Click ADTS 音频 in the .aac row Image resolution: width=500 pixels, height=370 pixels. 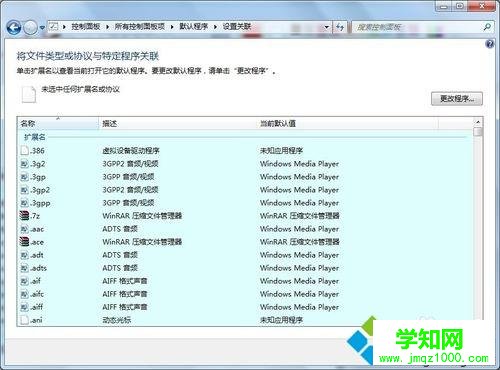click(120, 229)
